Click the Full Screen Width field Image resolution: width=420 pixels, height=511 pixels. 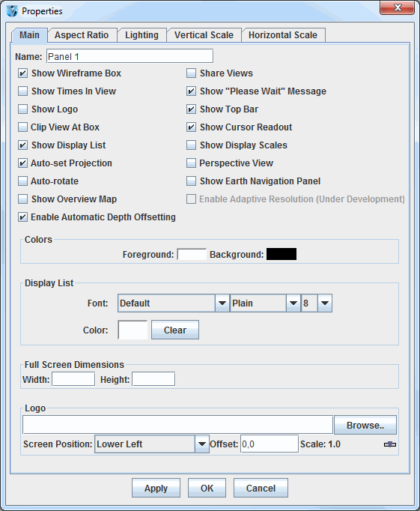tap(73, 379)
